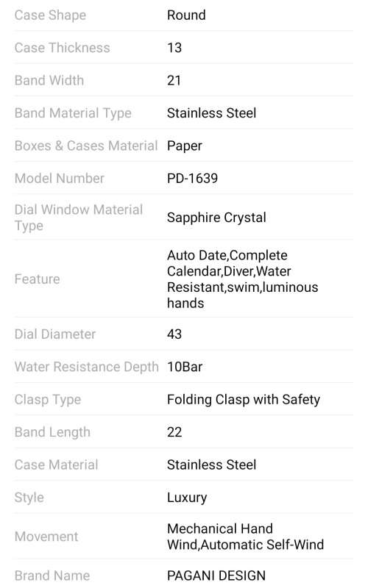Click the Water Resistance Depth label
Viewport: 368px width, 588px height.
[86, 367]
